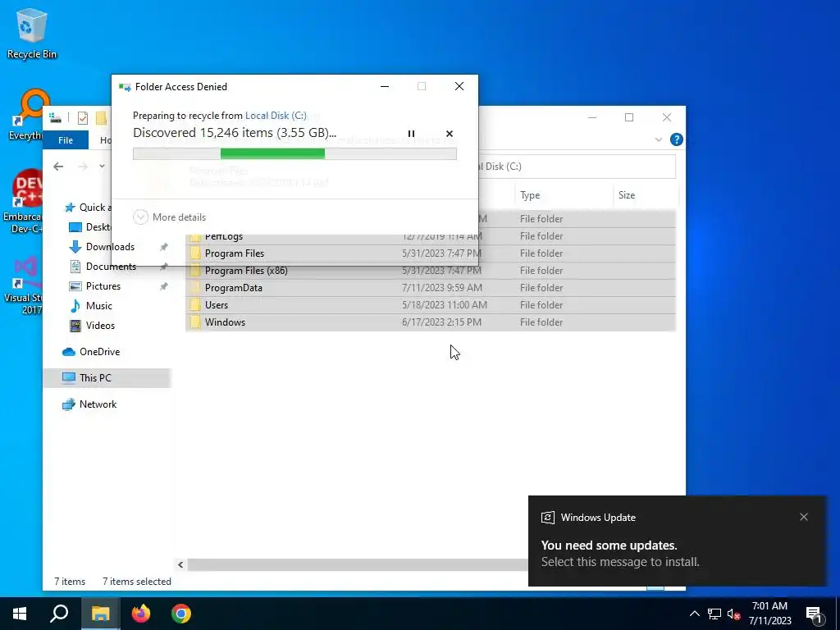Screen dimensions: 840x630
Task: Open Pictures in the sidebar
Action: (x=103, y=286)
